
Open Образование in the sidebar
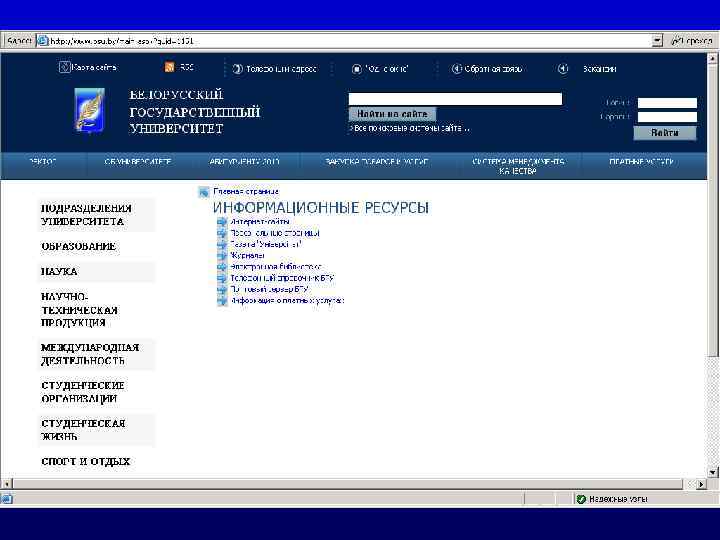pyautogui.click(x=79, y=247)
